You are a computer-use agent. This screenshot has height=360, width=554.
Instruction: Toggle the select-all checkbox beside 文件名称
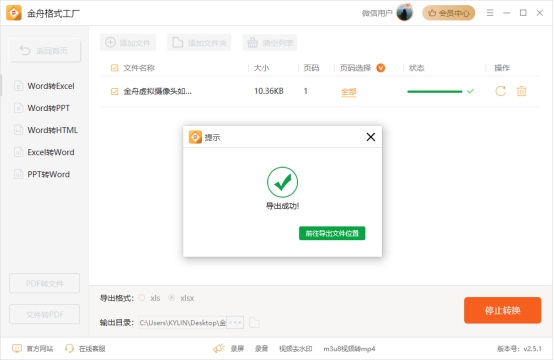(x=114, y=67)
